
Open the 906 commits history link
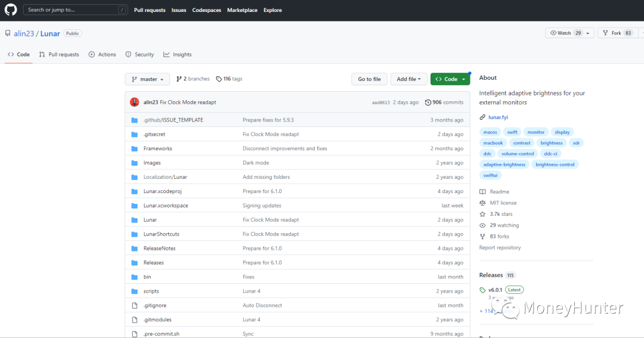click(444, 103)
